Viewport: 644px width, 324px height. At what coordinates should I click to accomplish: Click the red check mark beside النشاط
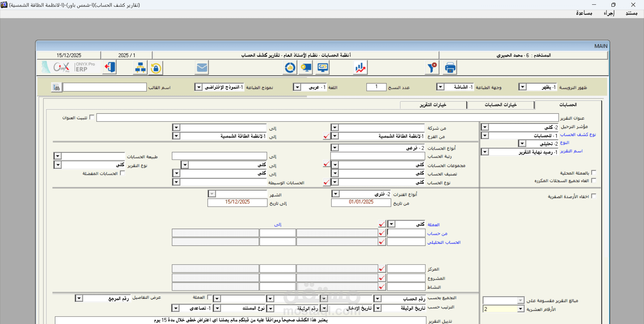coord(382,287)
